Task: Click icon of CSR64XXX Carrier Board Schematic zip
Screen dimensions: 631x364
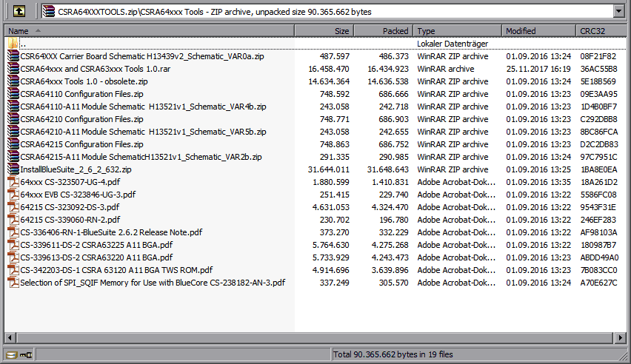Action: point(13,56)
